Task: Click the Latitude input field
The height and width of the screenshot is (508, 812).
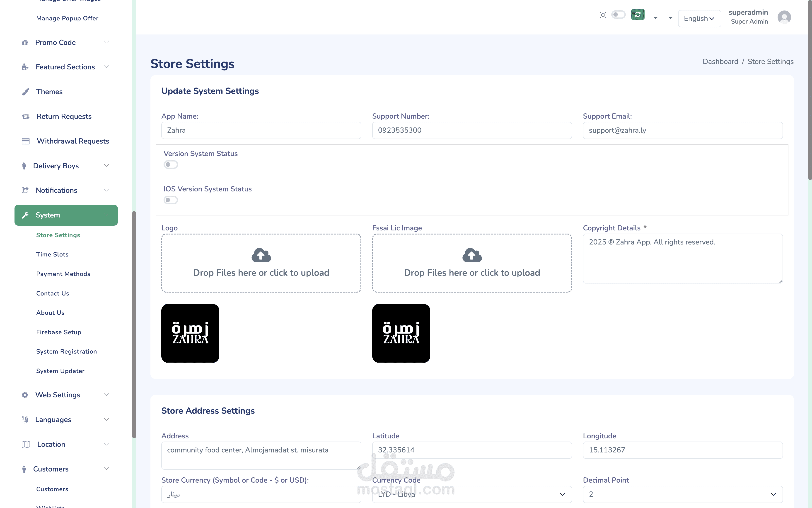Action: (472, 450)
